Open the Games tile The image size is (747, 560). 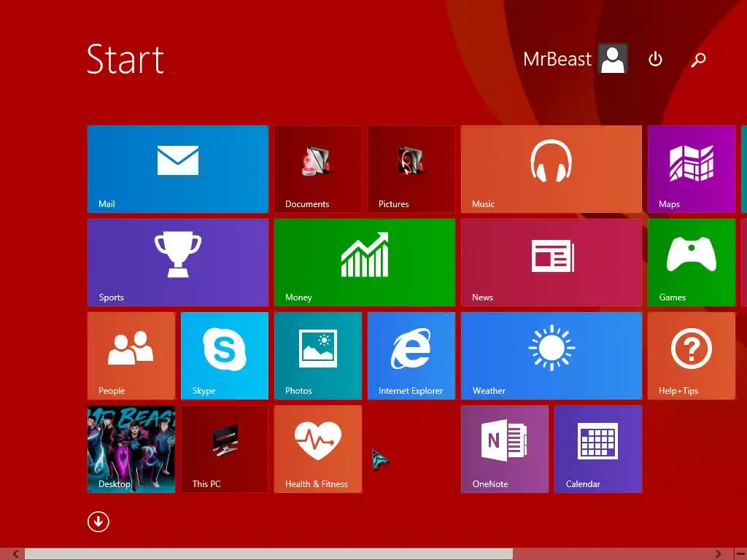coord(692,262)
